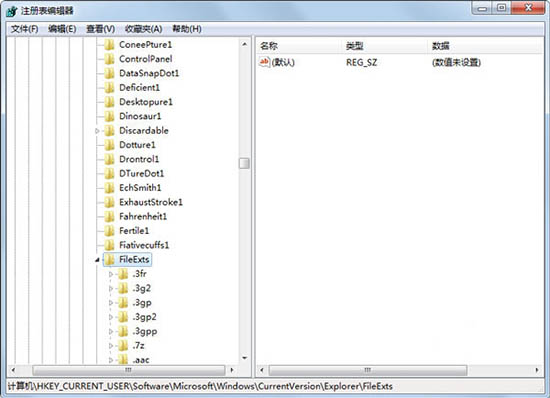Click the .3gpp folder icon
The image size is (550, 398).
[123, 331]
